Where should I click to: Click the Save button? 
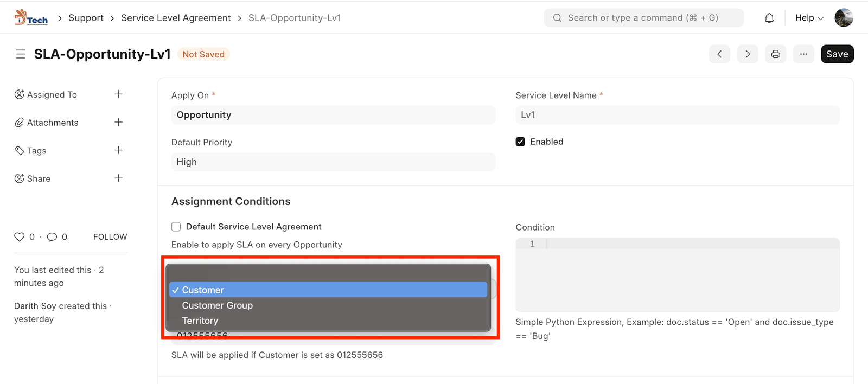tap(837, 54)
